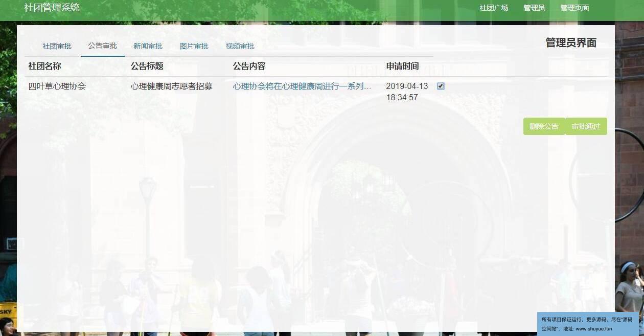644x336 pixels.
Task: Approve with the 审批通过 button
Action: (586, 126)
